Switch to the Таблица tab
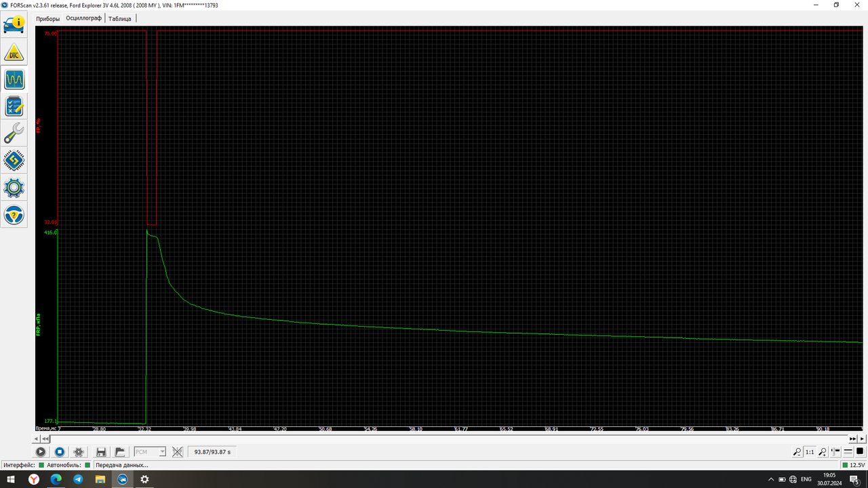Viewport: 868px width, 488px height. pyautogui.click(x=120, y=19)
